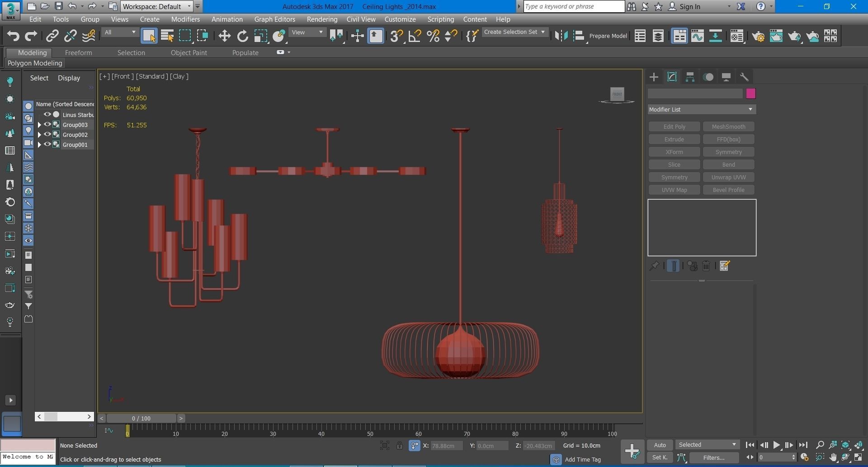This screenshot has height=467, width=868.
Task: Expand the Group002 tree node
Action: [x=39, y=135]
